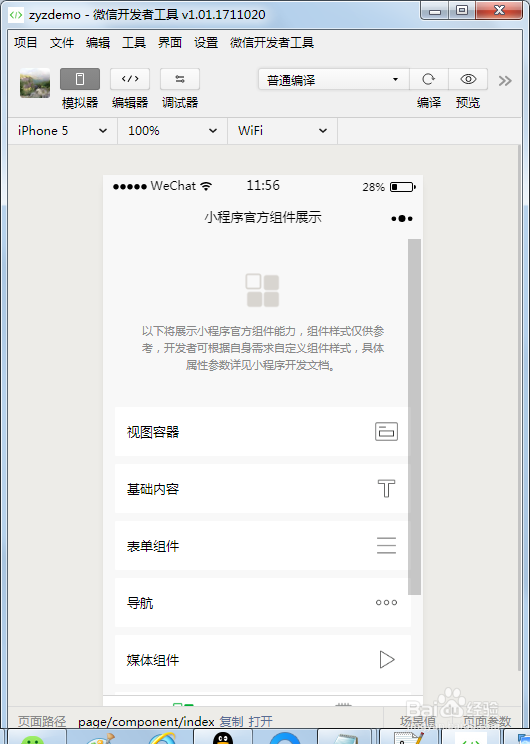This screenshot has height=744, width=530.
Task: Open the 媒体组件 list item
Action: coord(262,660)
